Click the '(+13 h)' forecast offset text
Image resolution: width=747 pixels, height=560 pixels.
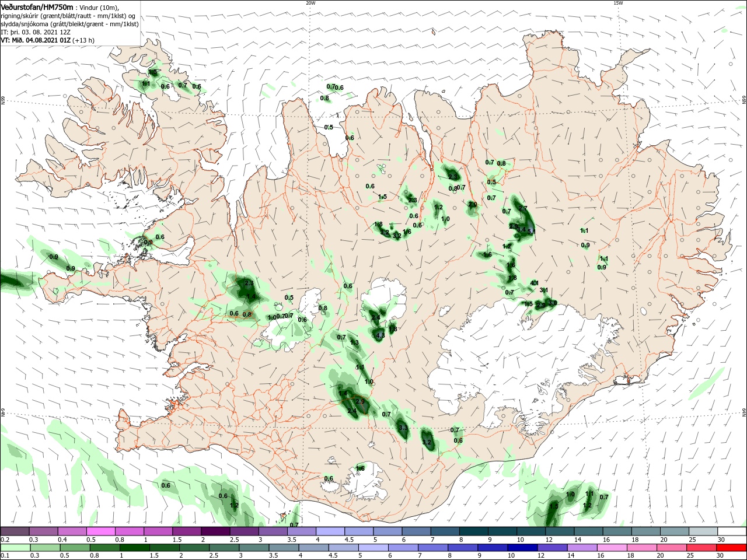point(83,40)
